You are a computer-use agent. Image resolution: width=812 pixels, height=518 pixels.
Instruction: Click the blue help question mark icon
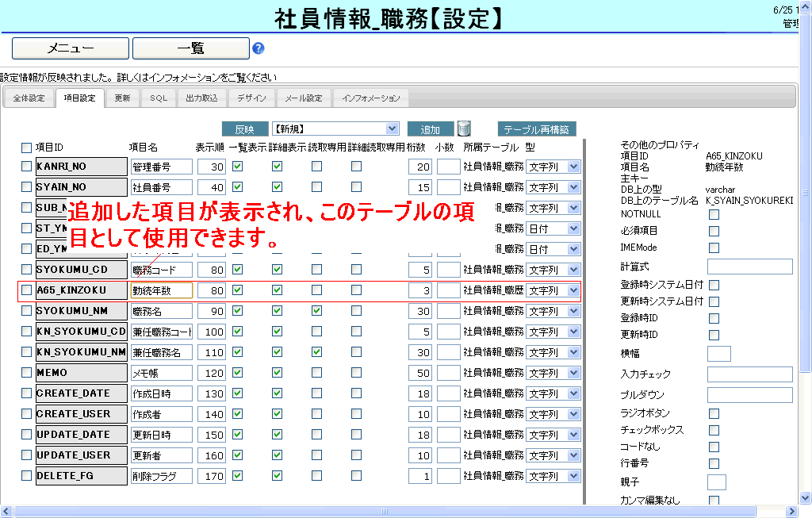click(259, 48)
